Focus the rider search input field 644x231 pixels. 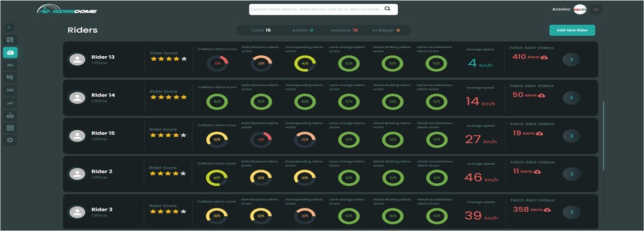pyautogui.click(x=316, y=10)
